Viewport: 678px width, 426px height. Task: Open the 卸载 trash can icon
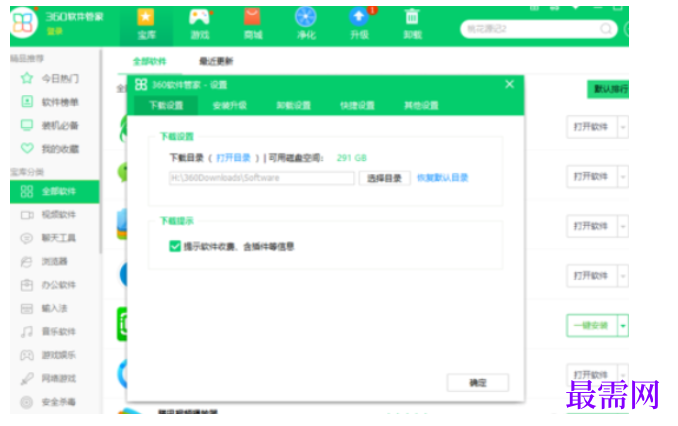[412, 17]
